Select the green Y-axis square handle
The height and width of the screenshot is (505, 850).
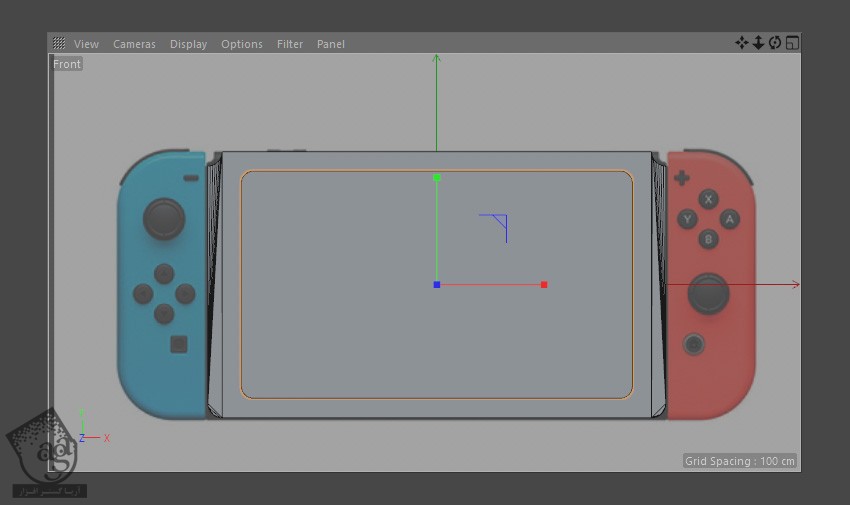[x=437, y=178]
